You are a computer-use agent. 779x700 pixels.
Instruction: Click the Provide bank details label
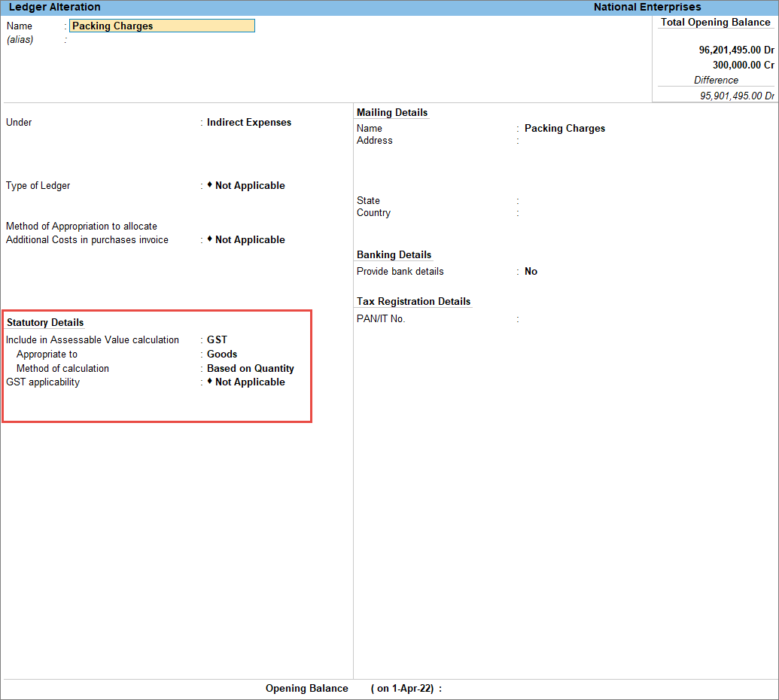pos(400,271)
